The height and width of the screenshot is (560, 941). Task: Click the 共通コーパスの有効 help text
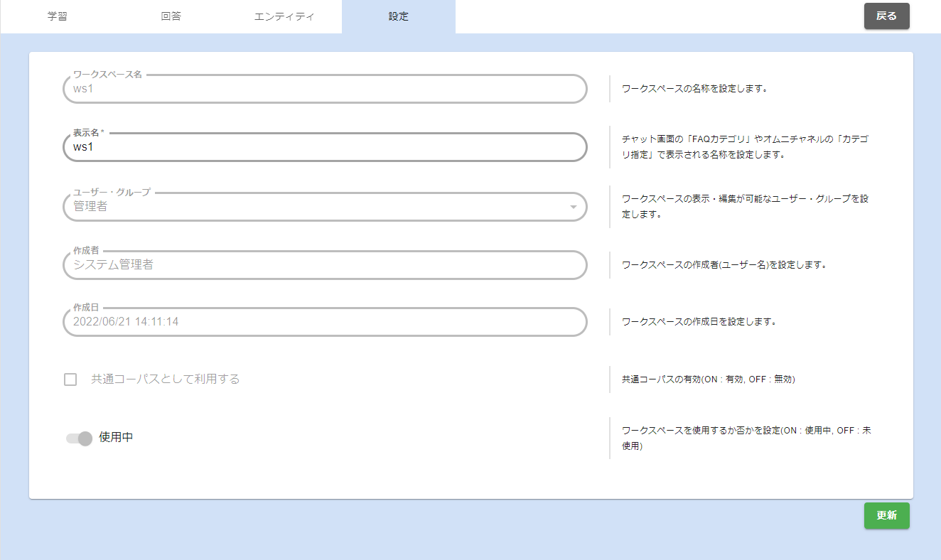[x=708, y=379]
